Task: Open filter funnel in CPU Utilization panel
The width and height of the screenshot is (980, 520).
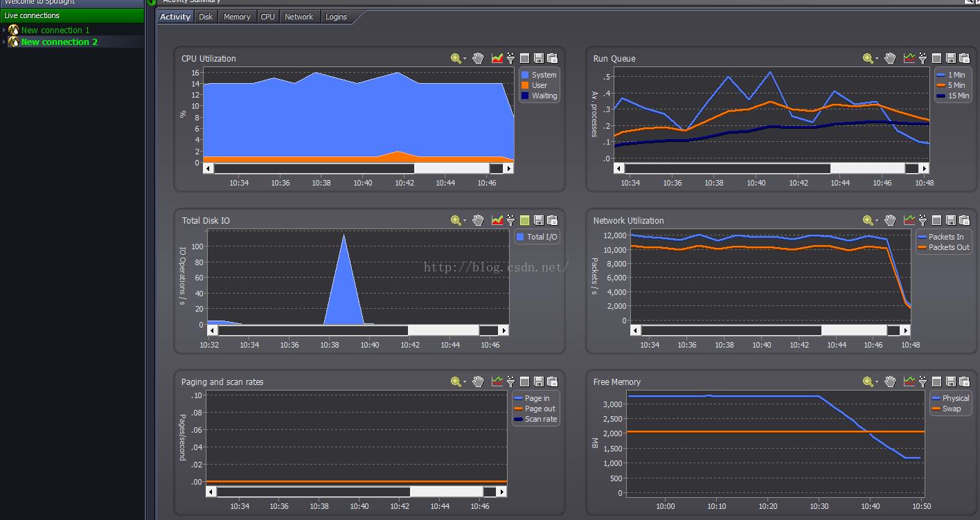Action: click(510, 59)
